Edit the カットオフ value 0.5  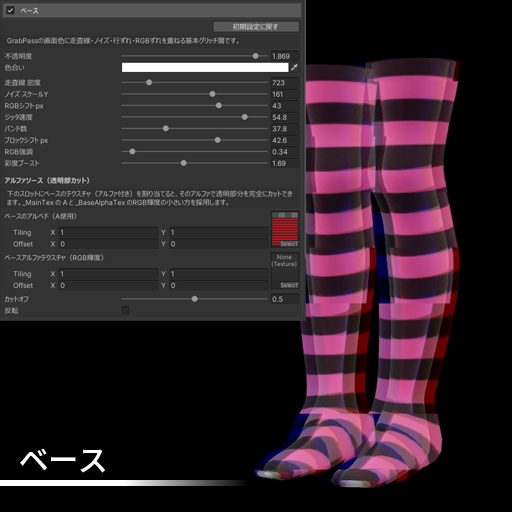(285, 299)
